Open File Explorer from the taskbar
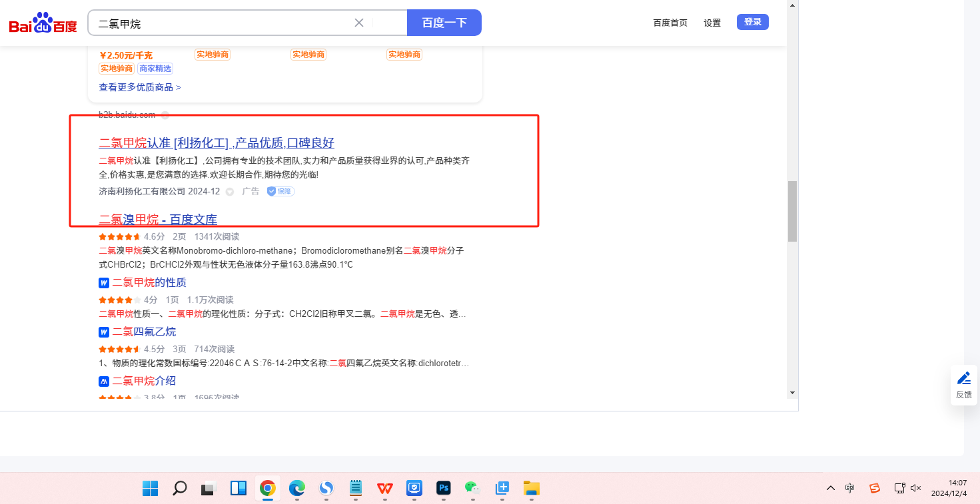The image size is (980, 504). [x=531, y=489]
